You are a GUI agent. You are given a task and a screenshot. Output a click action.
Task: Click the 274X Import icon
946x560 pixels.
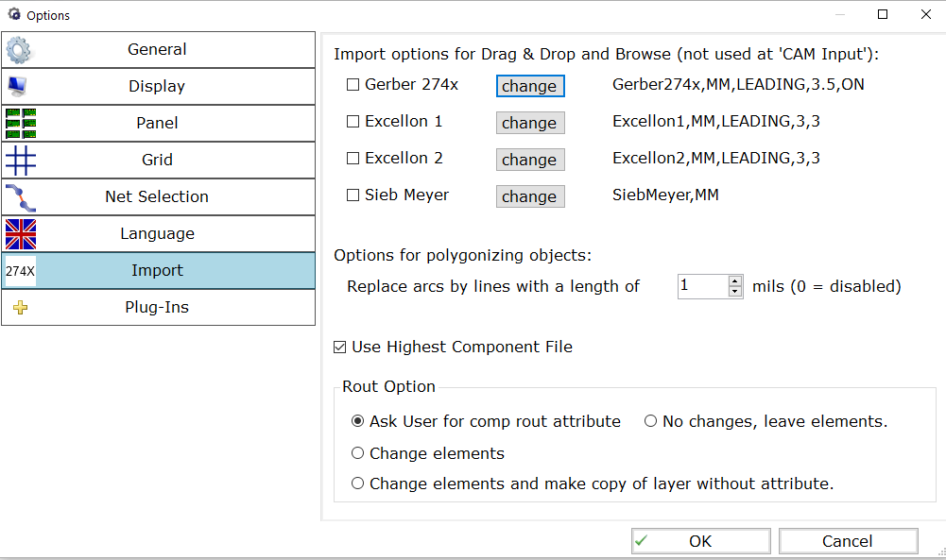(x=21, y=271)
